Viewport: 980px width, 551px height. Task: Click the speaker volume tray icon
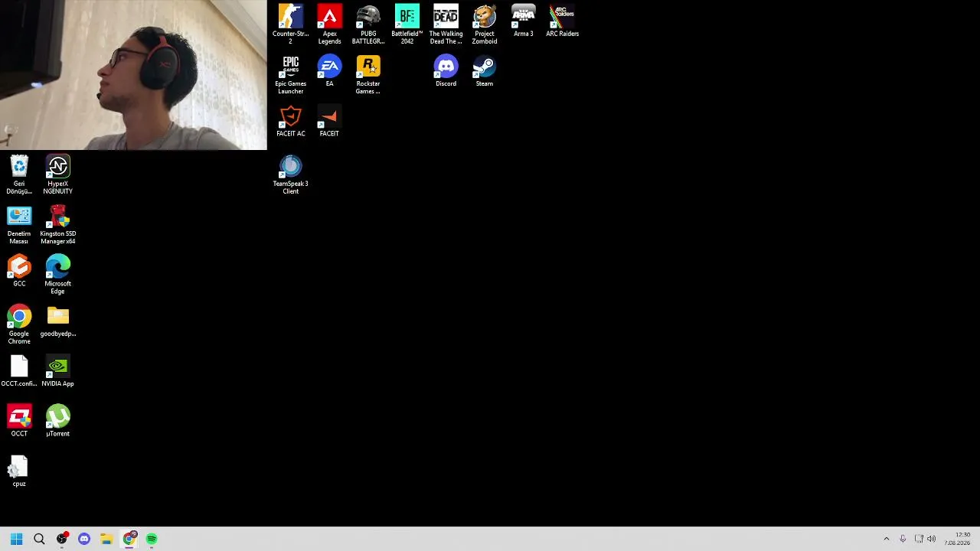coord(931,539)
